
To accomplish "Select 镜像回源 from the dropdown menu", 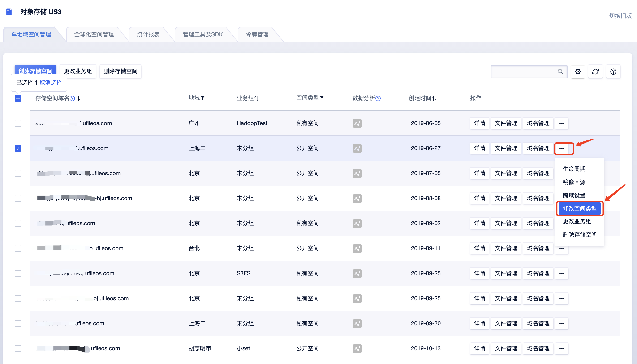I will tap(574, 182).
